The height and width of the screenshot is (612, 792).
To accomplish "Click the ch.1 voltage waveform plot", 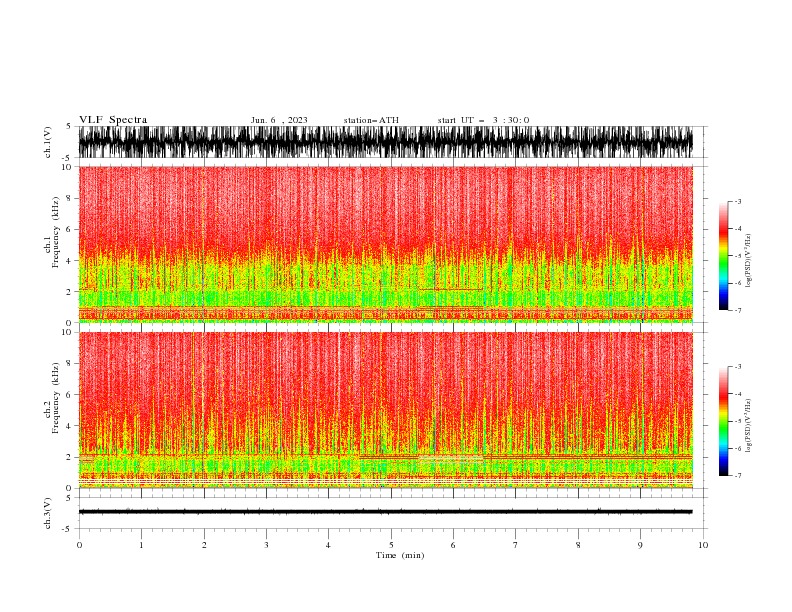I will tap(385, 142).
